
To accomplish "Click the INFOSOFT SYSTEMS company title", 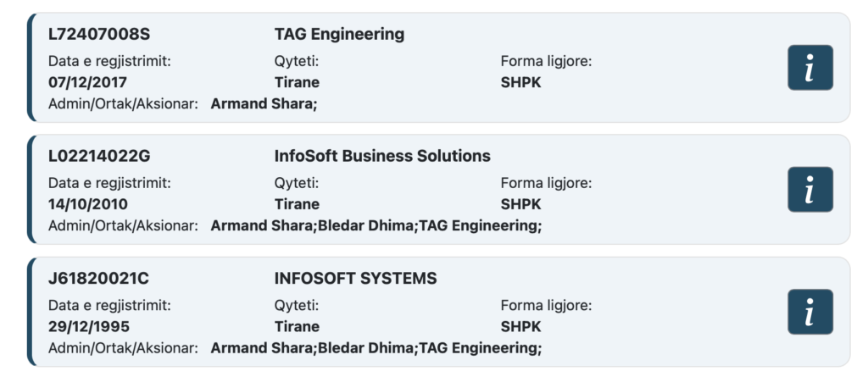I will point(355,279).
